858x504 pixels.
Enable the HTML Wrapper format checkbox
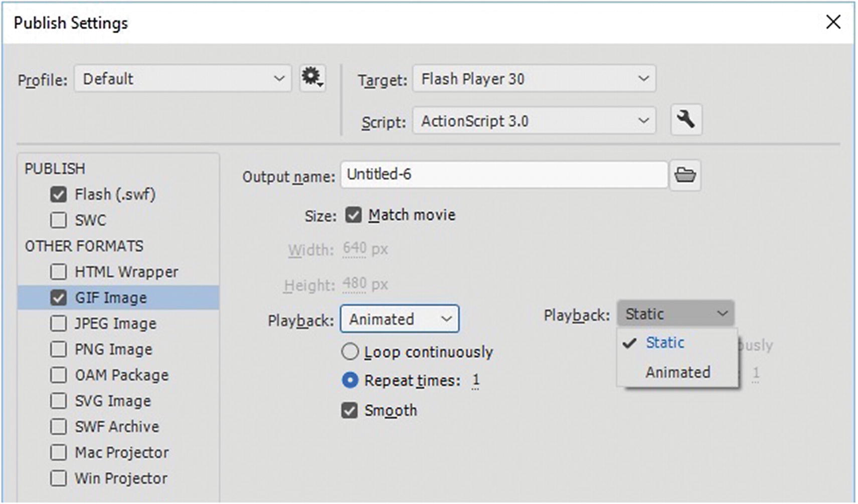[59, 272]
